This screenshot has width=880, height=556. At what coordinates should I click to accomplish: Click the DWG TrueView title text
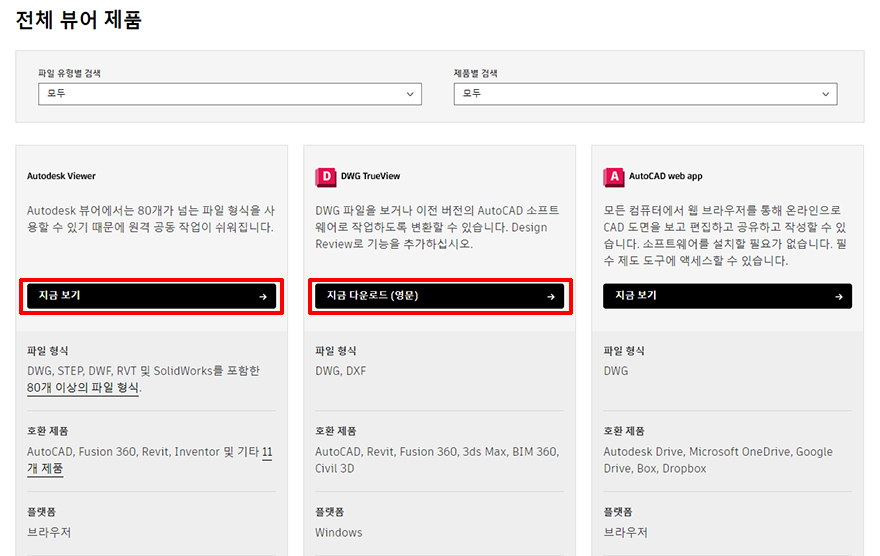370,176
